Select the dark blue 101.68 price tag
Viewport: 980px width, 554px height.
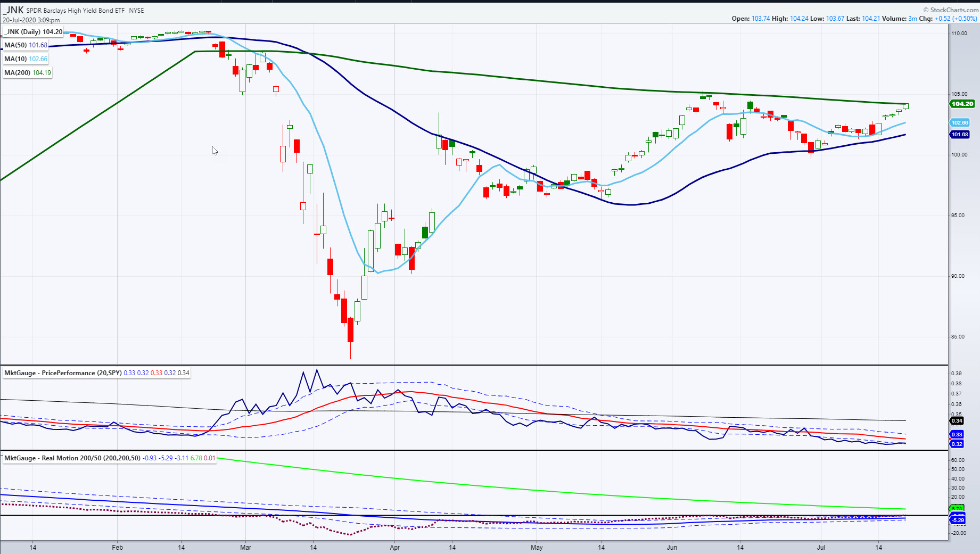(x=960, y=135)
